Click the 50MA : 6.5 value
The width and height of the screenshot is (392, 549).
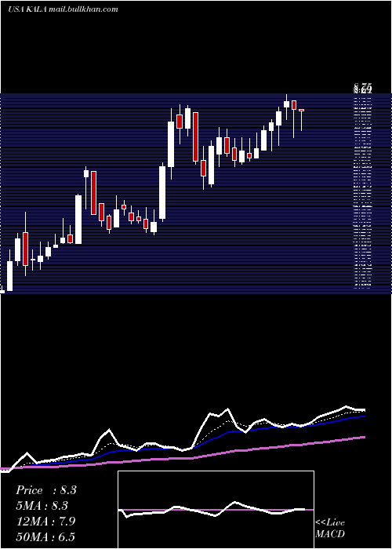point(45,536)
